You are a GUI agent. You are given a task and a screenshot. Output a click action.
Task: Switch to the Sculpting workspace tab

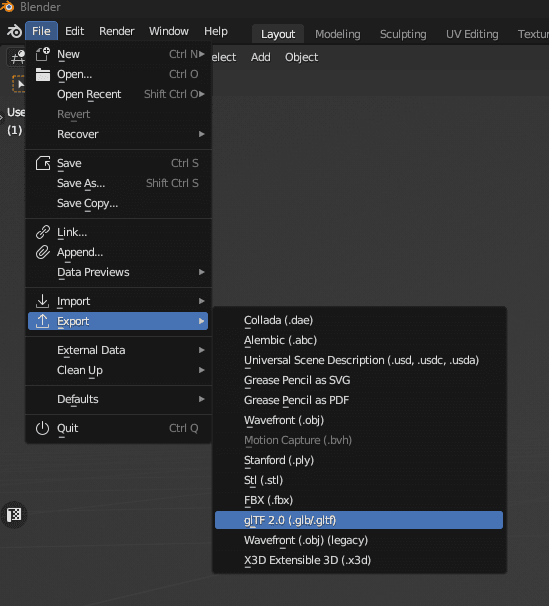[403, 34]
